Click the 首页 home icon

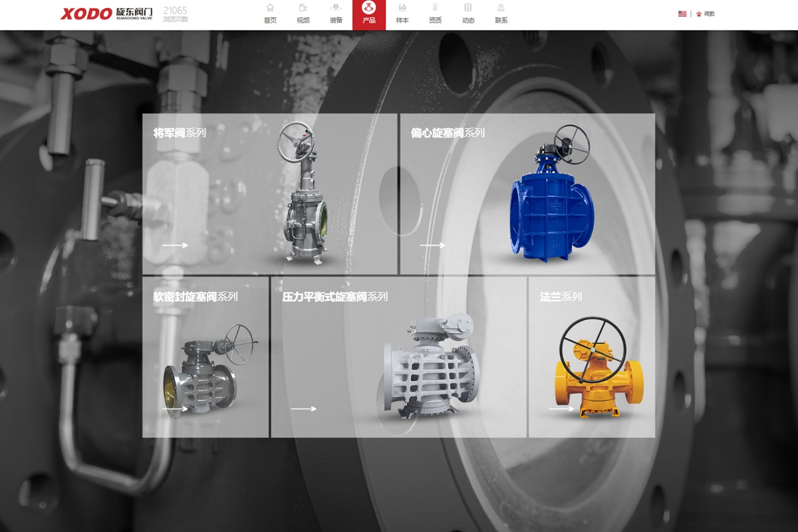click(x=270, y=8)
